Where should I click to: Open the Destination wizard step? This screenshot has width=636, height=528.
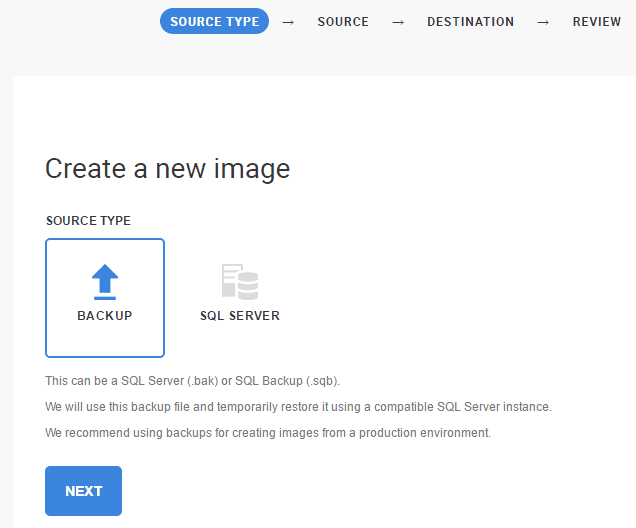(470, 22)
